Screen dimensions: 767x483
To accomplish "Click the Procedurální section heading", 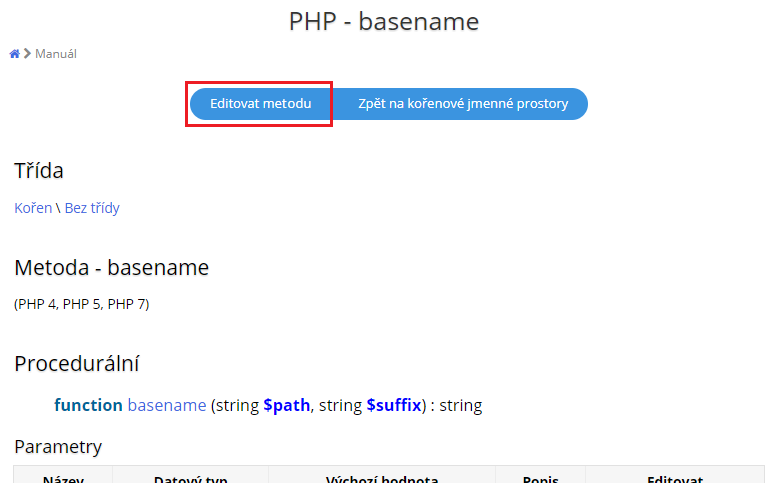I will pos(76,363).
